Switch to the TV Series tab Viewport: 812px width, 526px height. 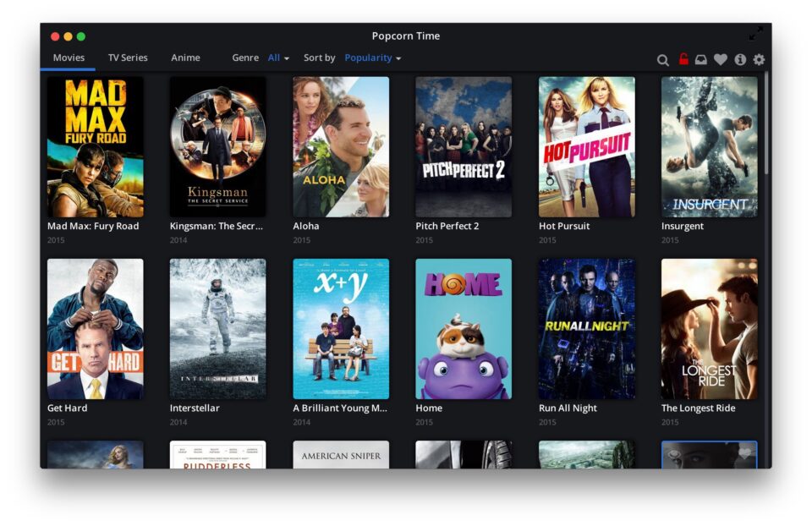(128, 58)
